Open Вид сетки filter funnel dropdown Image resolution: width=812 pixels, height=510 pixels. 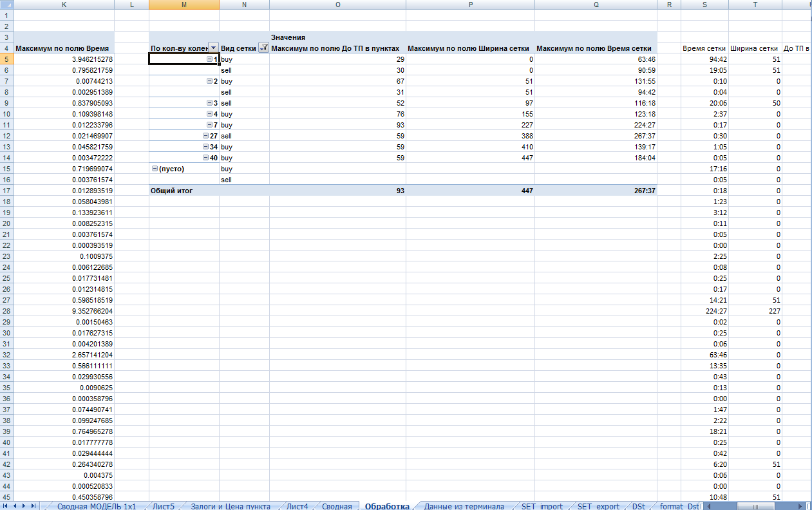coord(263,48)
